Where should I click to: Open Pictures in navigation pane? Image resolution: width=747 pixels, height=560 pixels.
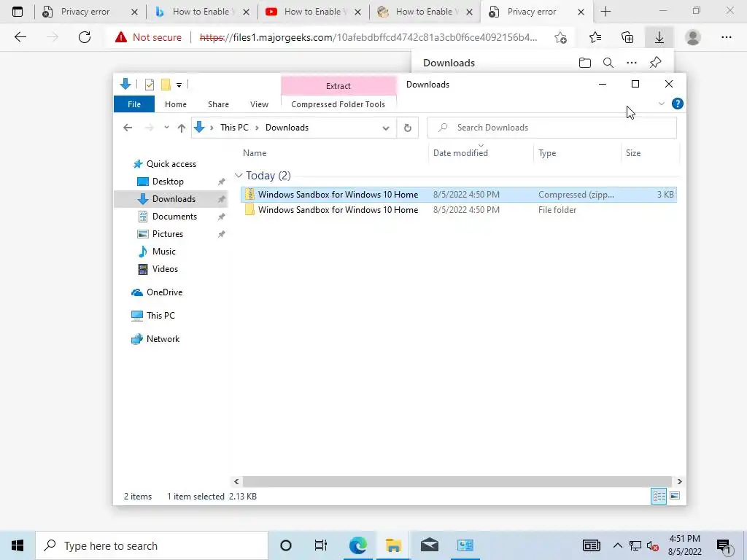168,234
